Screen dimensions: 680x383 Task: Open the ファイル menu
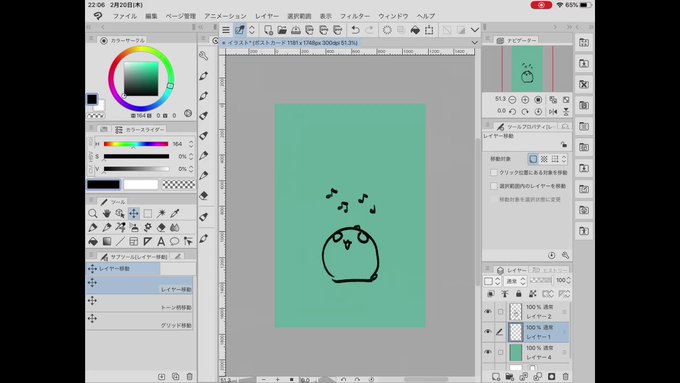tap(125, 16)
